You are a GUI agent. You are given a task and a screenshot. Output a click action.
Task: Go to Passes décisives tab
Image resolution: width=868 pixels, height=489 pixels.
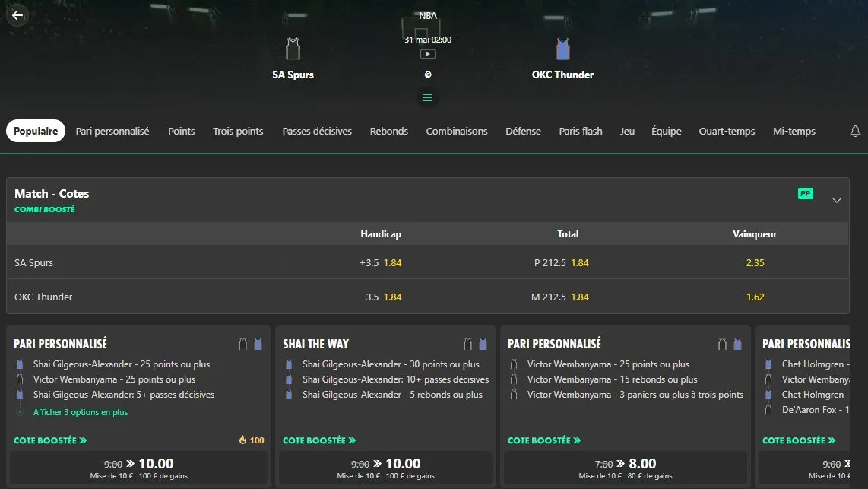[317, 132]
